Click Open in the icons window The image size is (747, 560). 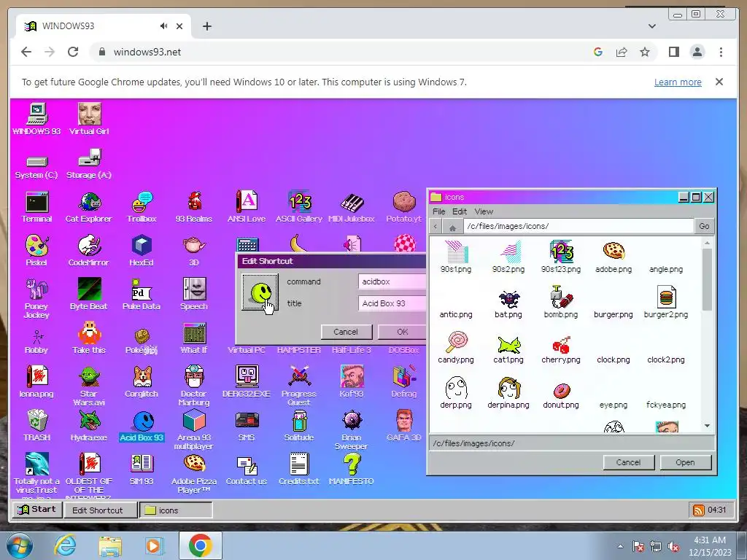685,462
